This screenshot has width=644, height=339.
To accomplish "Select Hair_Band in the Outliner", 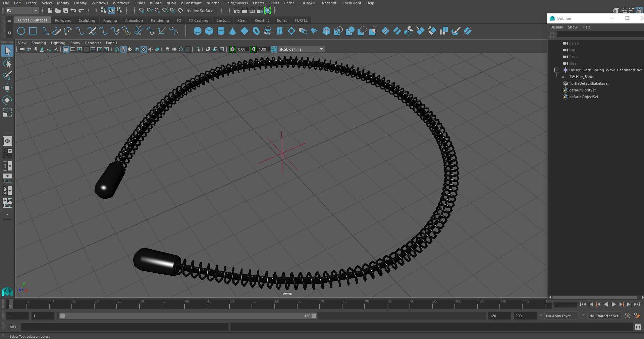I will [584, 77].
